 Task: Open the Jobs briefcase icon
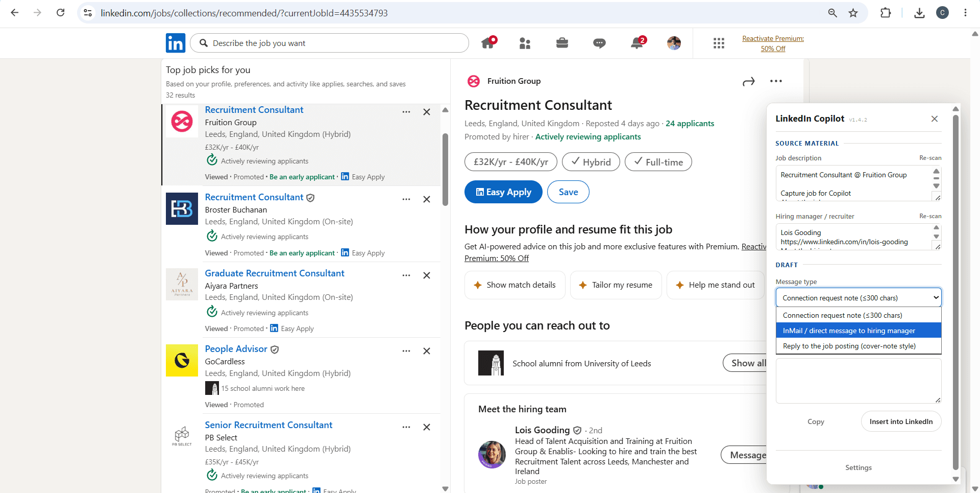coord(562,43)
